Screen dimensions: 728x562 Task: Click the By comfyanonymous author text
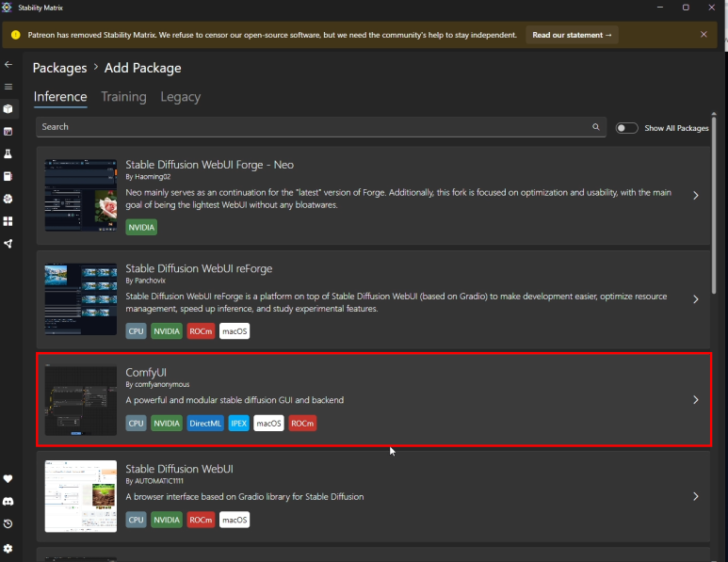[x=157, y=384]
